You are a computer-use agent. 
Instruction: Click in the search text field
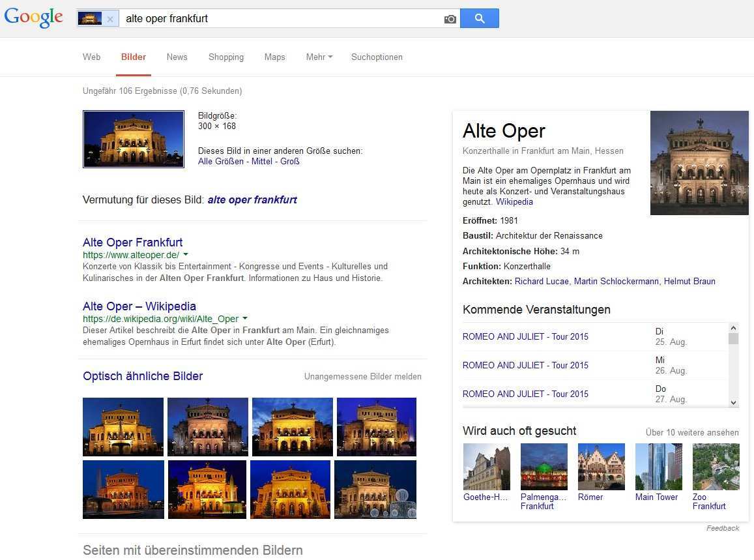tap(280, 19)
